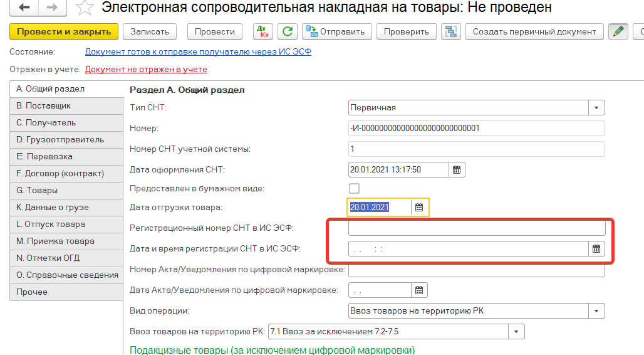Open calendar for Дата Акта/Уведомления
The width and height of the screenshot is (644, 355).
pyautogui.click(x=419, y=290)
